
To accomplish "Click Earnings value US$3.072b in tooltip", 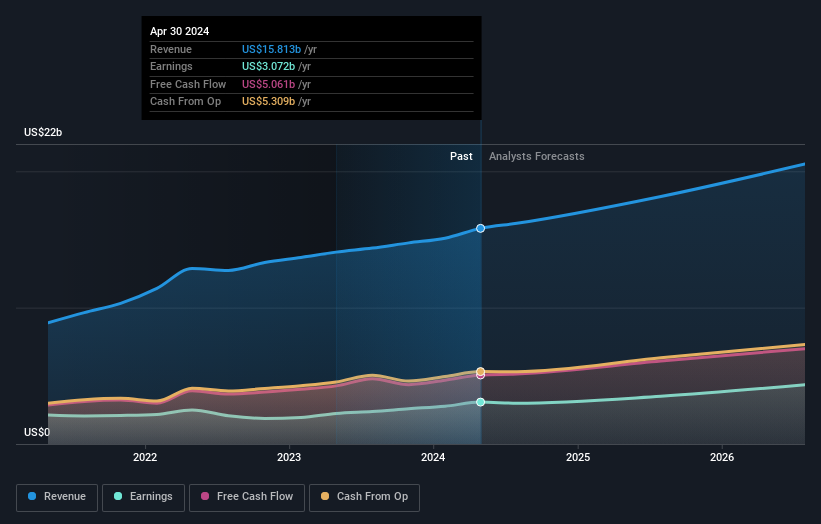I will point(268,66).
